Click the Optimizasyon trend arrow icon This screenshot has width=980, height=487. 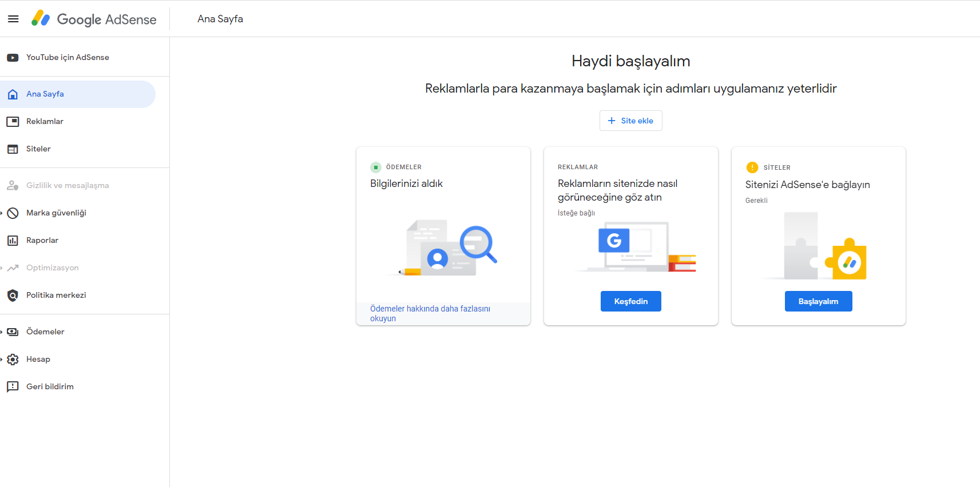(13, 268)
